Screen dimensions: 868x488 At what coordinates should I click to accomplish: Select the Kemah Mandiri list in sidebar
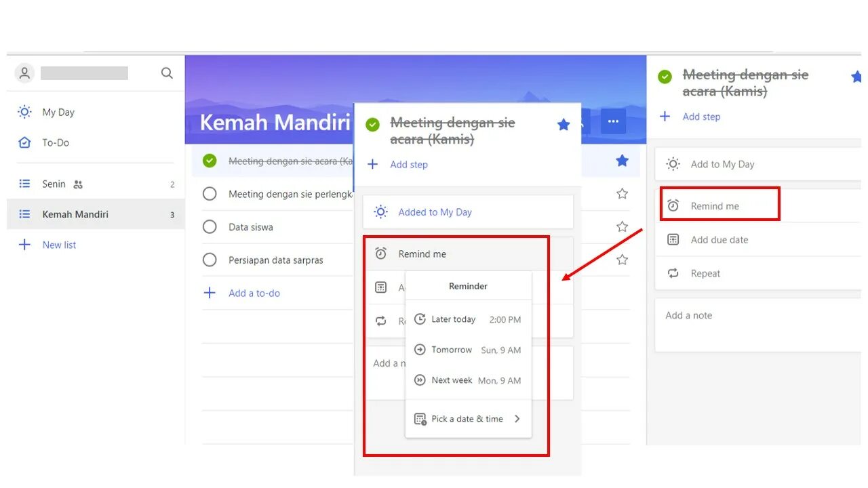pyautogui.click(x=96, y=214)
